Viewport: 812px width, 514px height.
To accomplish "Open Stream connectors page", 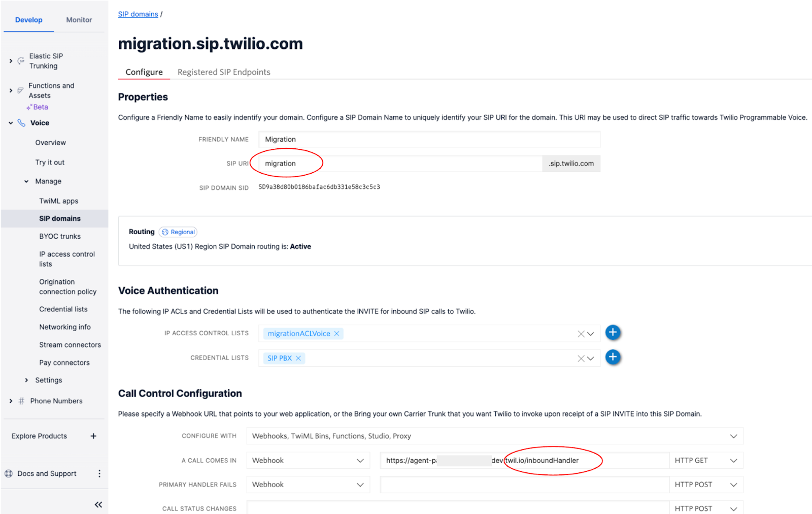I will coord(70,345).
